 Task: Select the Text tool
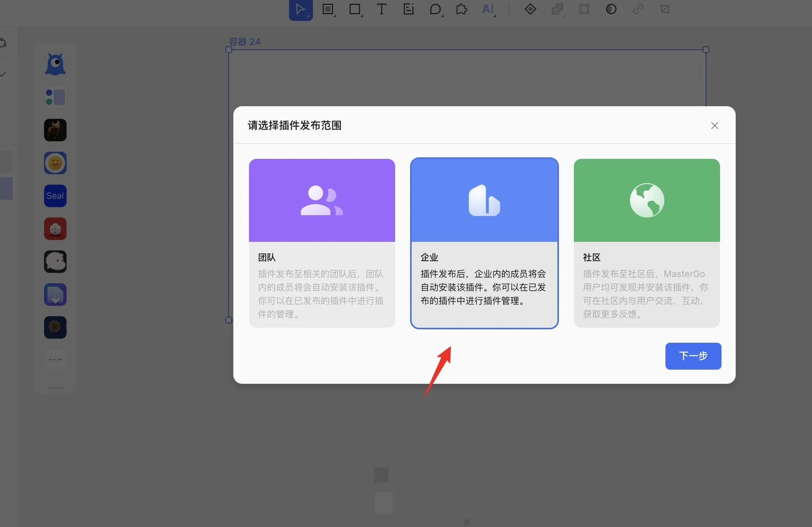tap(381, 9)
